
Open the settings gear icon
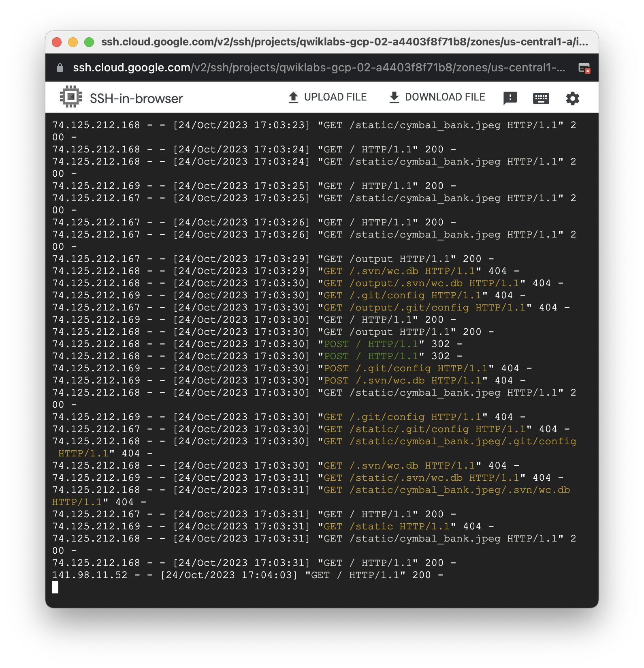pos(572,98)
